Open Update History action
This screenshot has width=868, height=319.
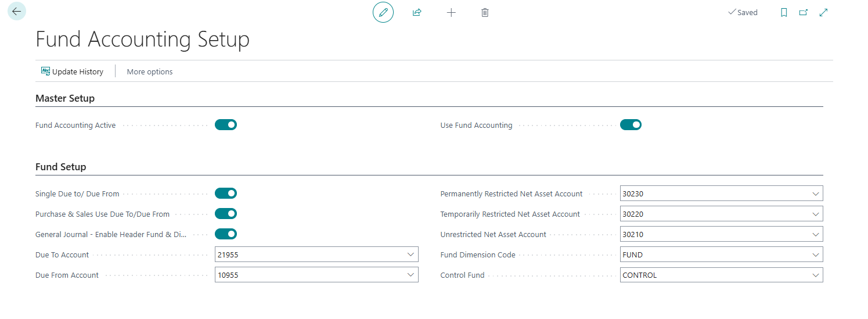pos(72,71)
